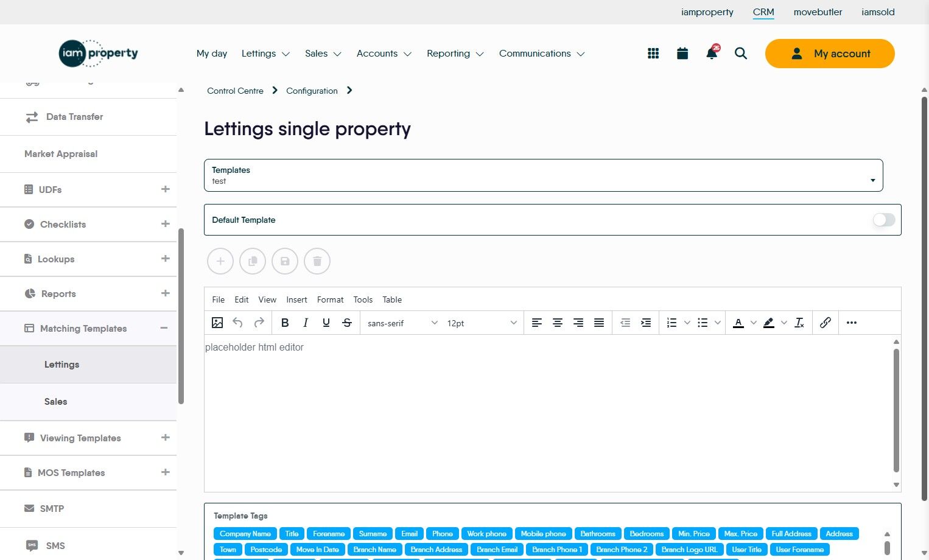This screenshot has height=560, width=929.
Task: Toggle underline formatting
Action: coord(326,323)
